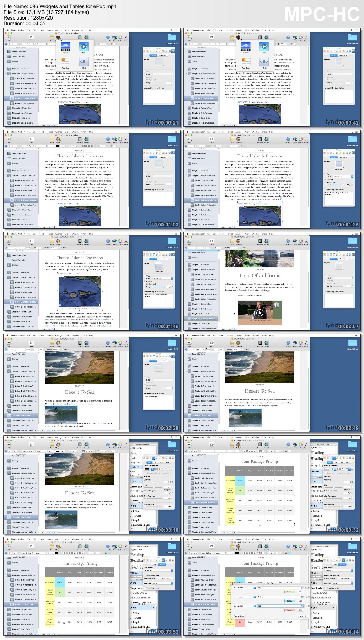Open the Label dropdown in the 00:01:46 Widget inspector

[163, 278]
